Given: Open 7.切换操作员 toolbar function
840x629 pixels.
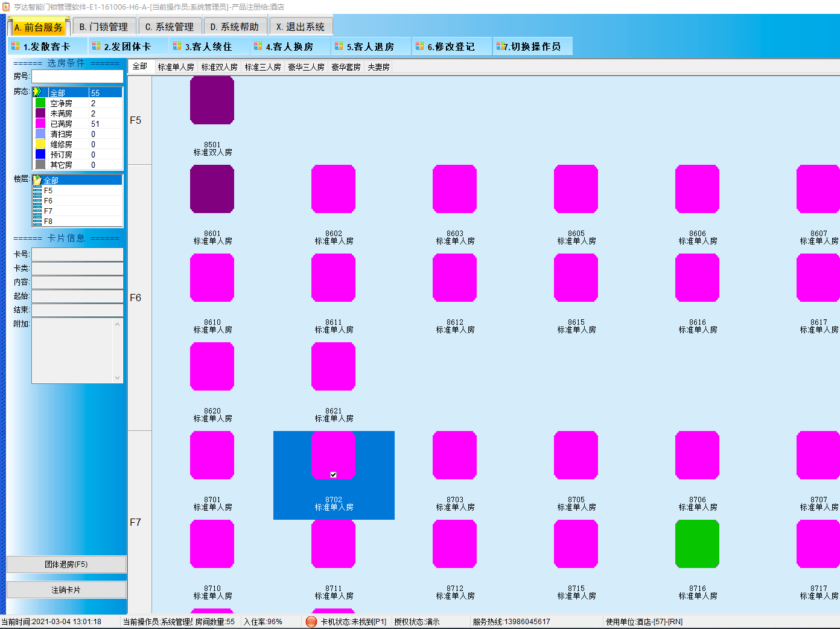Looking at the screenshot, I should pos(532,46).
